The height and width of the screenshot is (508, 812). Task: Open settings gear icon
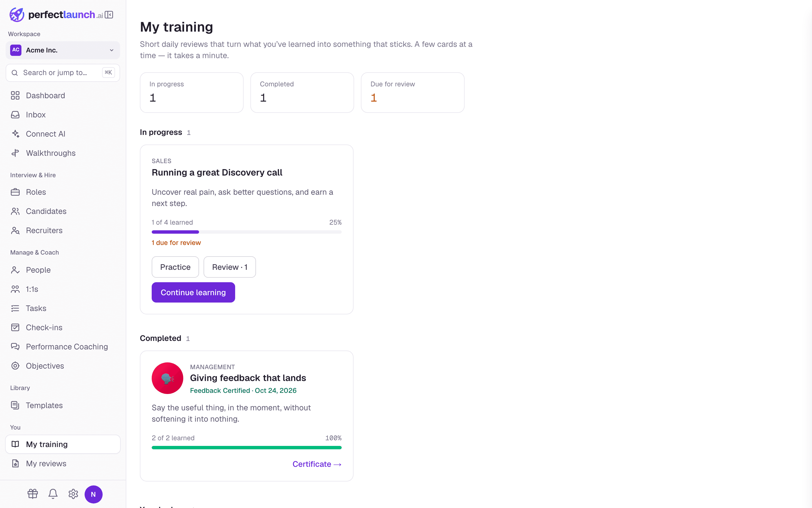pyautogui.click(x=73, y=494)
